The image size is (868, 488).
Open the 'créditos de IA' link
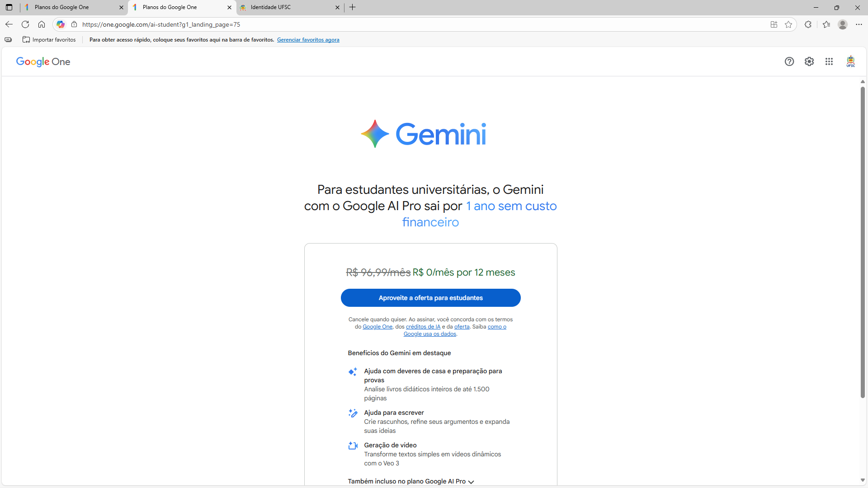(423, 327)
